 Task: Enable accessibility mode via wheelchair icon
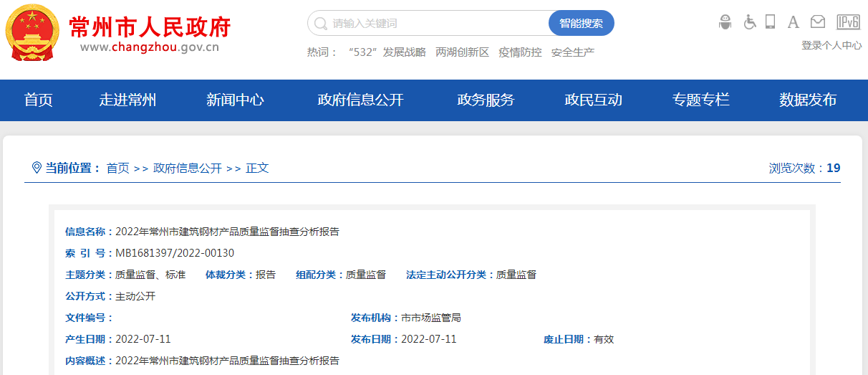pyautogui.click(x=750, y=22)
